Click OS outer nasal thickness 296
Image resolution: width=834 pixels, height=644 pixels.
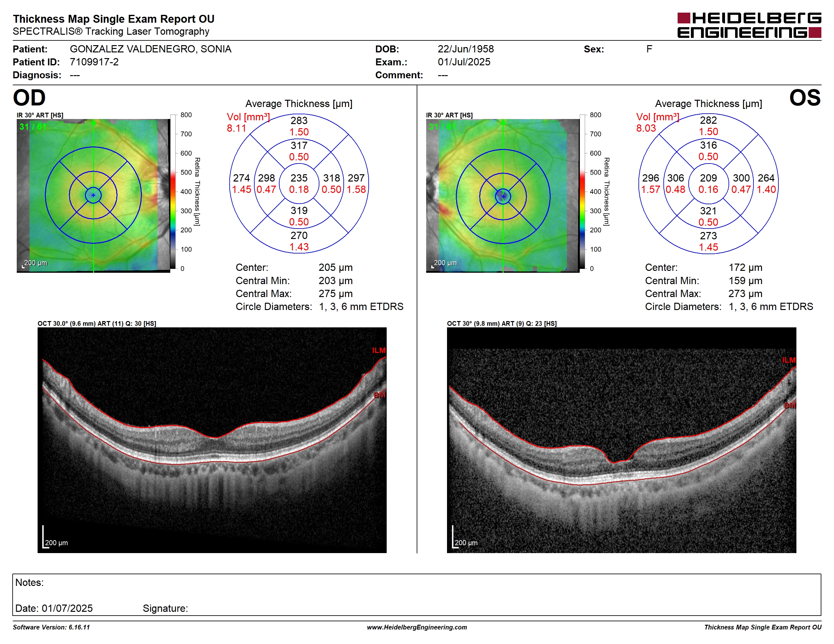(650, 178)
